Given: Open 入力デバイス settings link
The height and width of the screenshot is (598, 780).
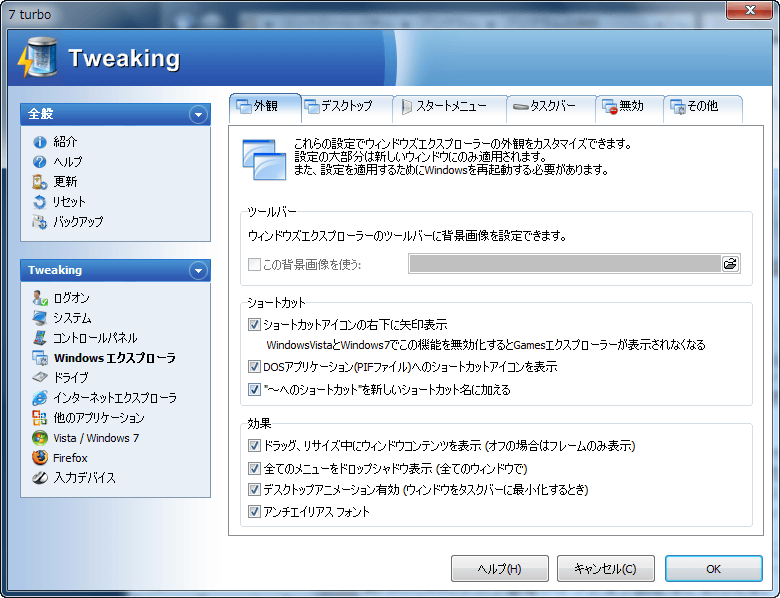Looking at the screenshot, I should [x=84, y=478].
